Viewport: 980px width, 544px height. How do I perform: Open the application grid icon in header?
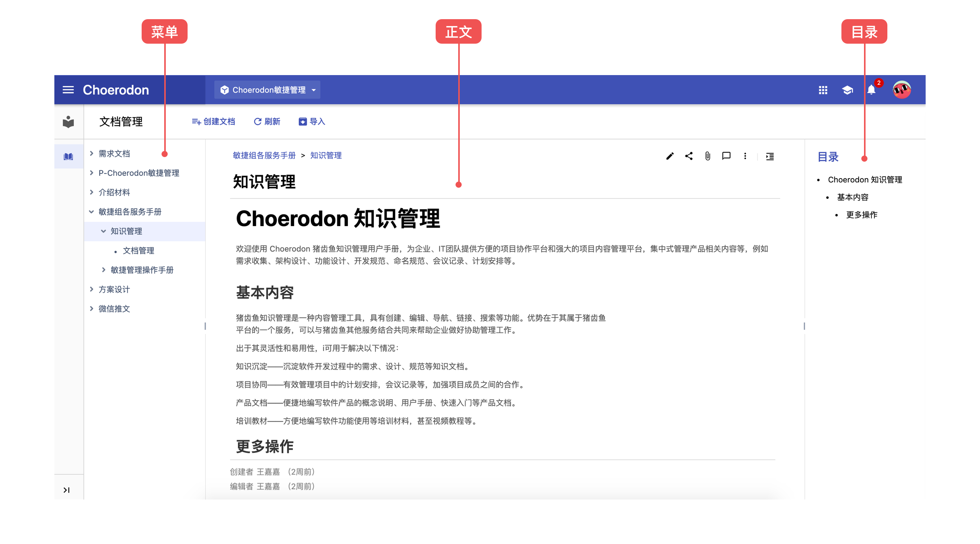pyautogui.click(x=823, y=90)
